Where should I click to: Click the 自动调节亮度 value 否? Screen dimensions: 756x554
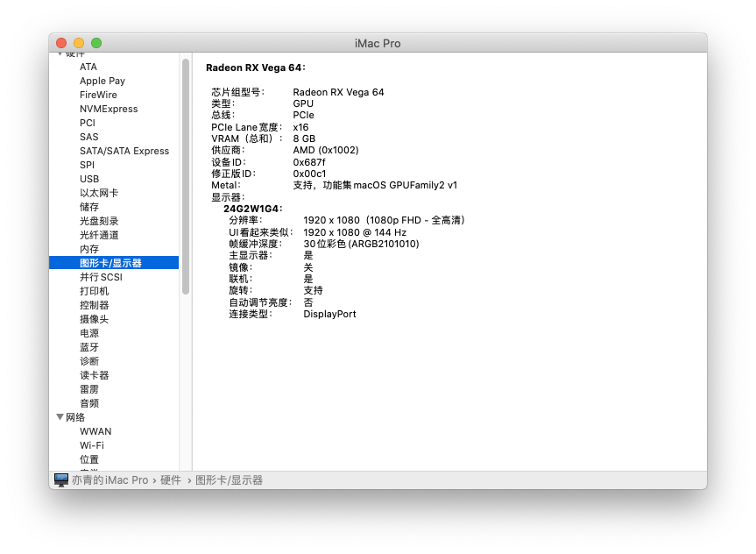pyautogui.click(x=308, y=302)
